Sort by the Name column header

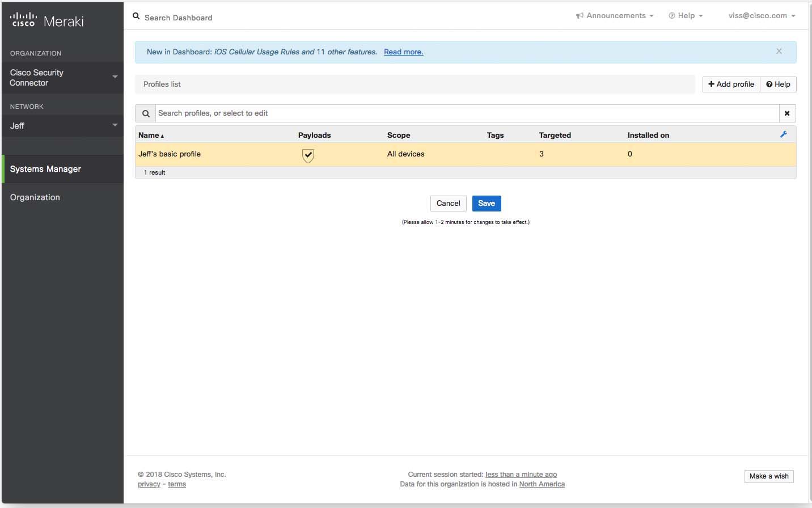coord(151,135)
